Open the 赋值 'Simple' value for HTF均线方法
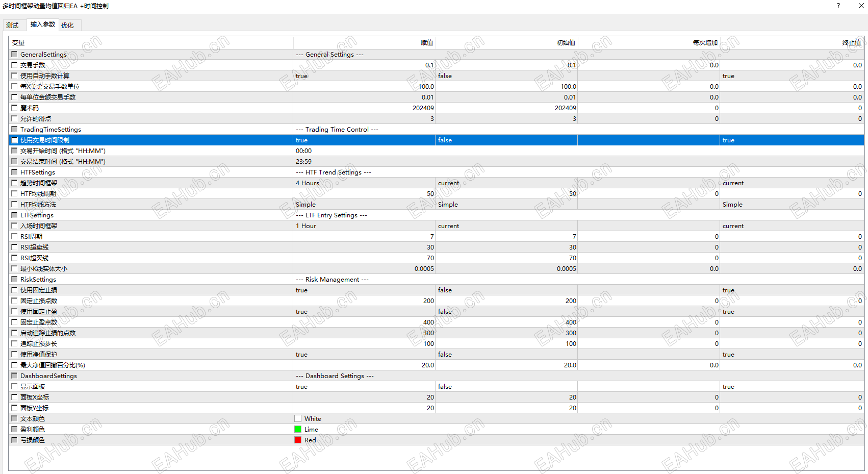868x474 pixels. 305,205
